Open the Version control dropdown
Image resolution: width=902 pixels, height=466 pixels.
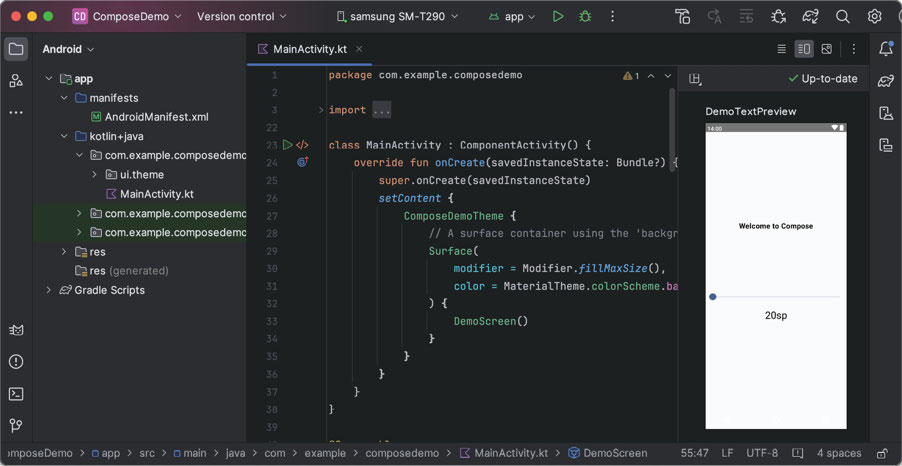tap(242, 17)
